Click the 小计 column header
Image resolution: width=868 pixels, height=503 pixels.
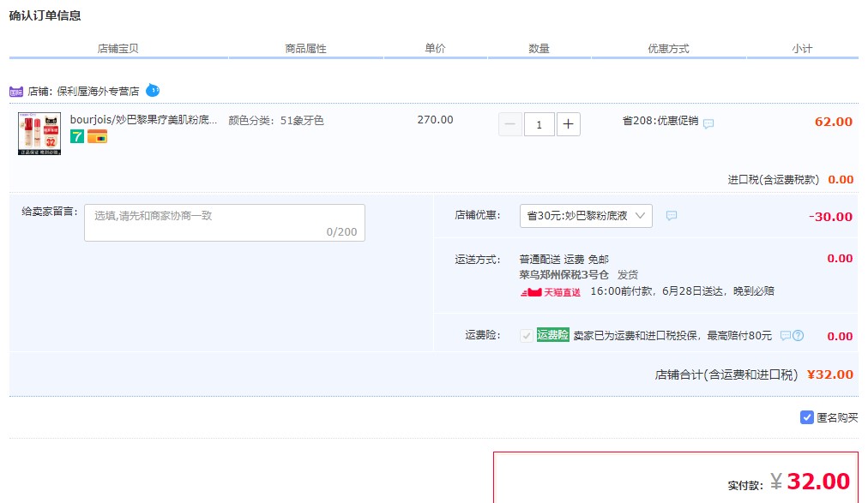(x=802, y=49)
